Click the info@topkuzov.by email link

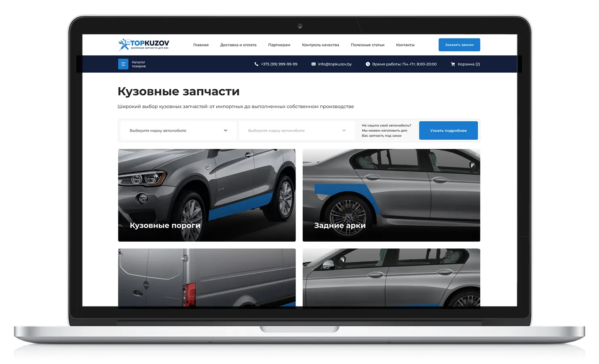(335, 64)
